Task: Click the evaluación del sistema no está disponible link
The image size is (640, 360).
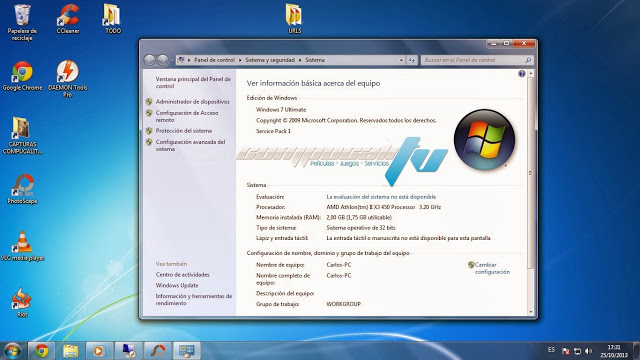Action: [381, 197]
